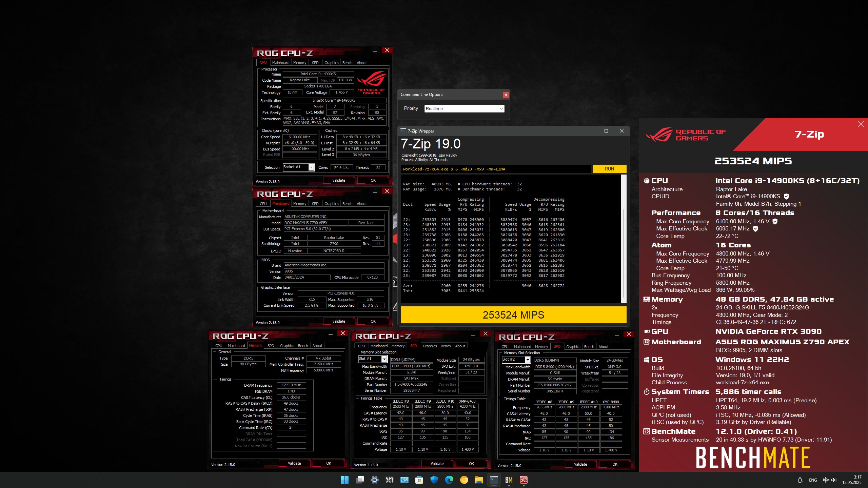This screenshot has width=868, height=488.
Task: Close the Command Line Options dialog
Action: click(506, 95)
